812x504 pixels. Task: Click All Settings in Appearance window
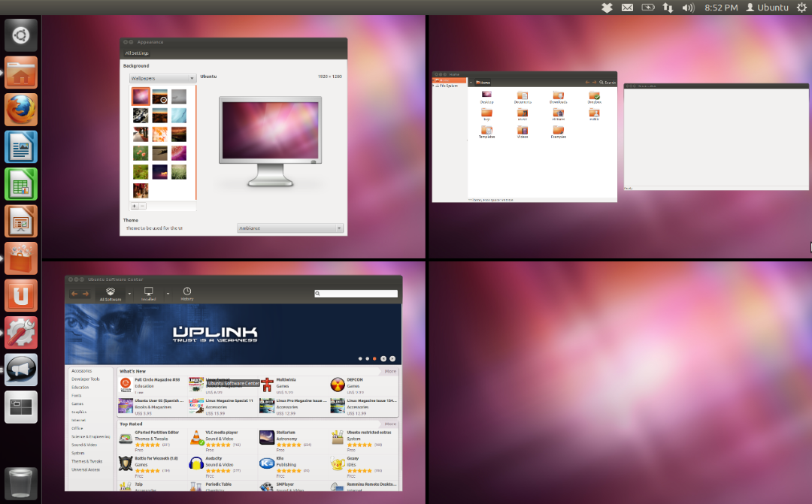click(137, 53)
